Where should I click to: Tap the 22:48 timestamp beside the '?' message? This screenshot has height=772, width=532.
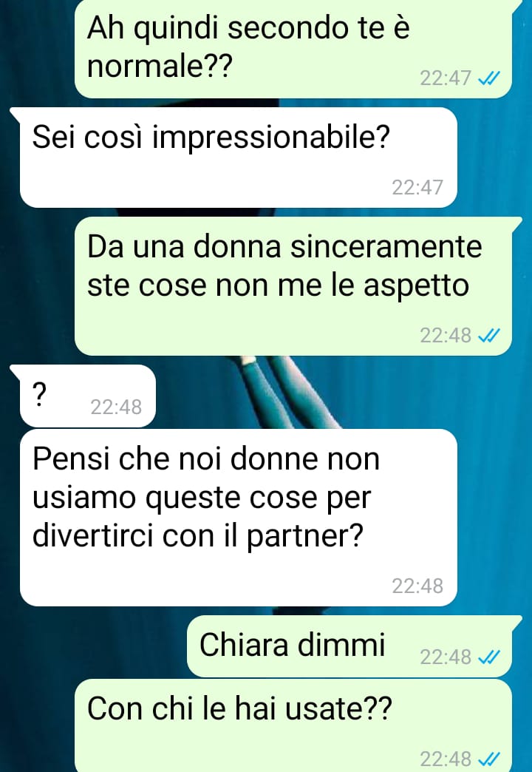(116, 407)
